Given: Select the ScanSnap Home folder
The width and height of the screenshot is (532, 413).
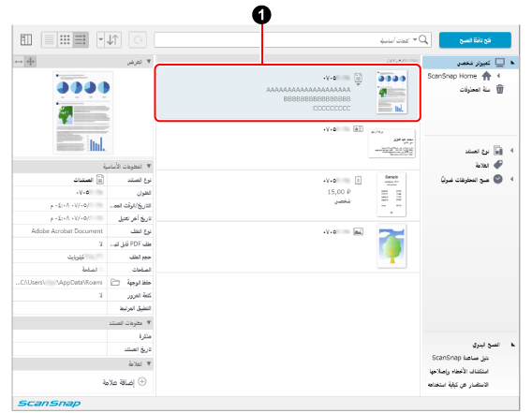Looking at the screenshot, I should (452, 76).
